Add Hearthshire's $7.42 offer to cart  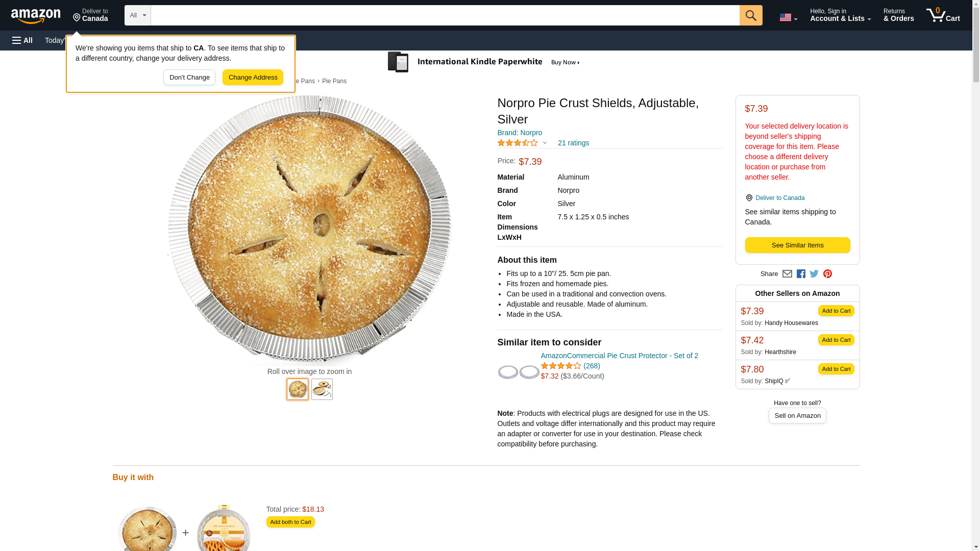836,340
